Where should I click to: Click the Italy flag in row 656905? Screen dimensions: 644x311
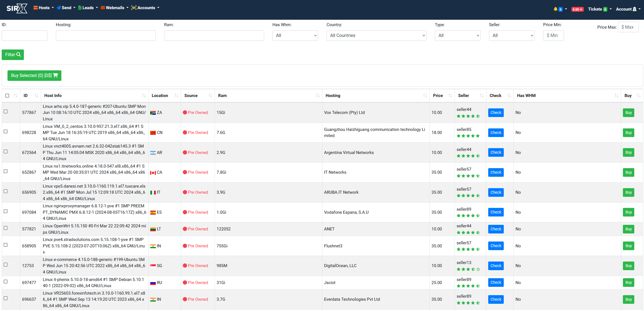coord(153,193)
